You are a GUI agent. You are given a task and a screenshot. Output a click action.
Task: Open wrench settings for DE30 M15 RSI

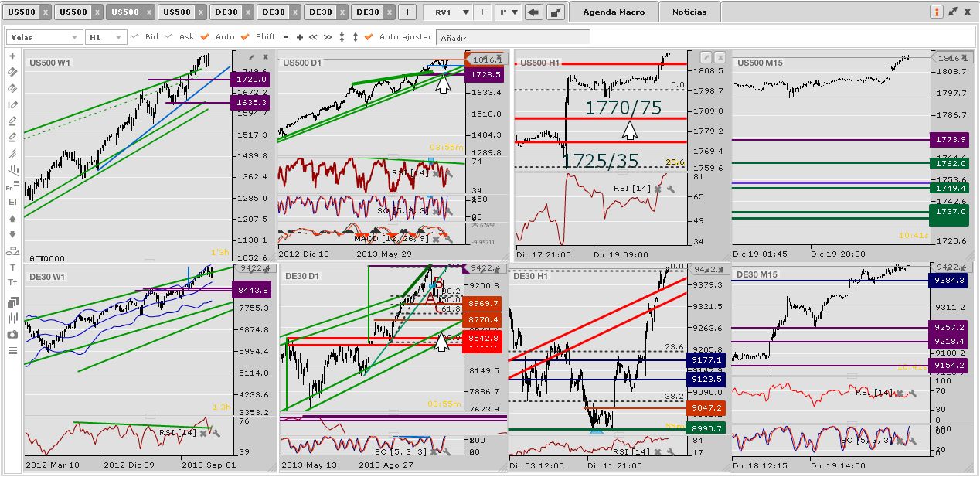pos(912,394)
